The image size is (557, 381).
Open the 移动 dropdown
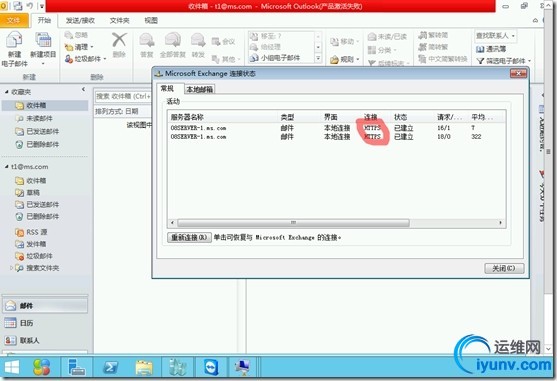point(345,42)
